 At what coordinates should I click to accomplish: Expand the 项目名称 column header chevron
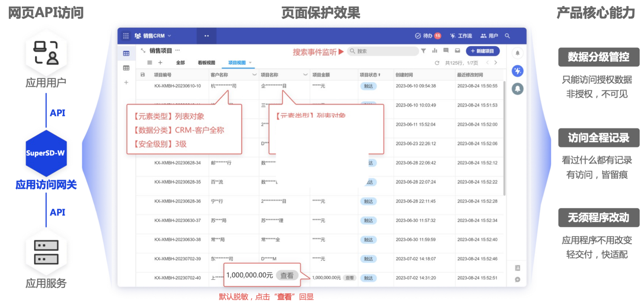305,75
